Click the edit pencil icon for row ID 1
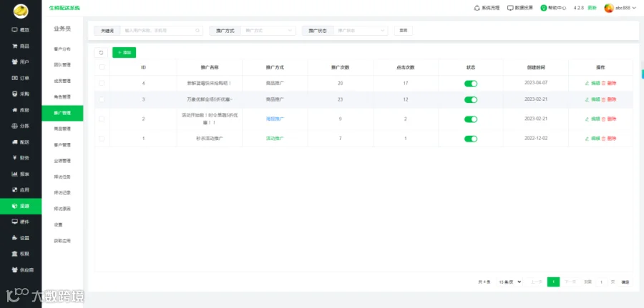Viewport: 644px width, 308px height. tap(587, 139)
